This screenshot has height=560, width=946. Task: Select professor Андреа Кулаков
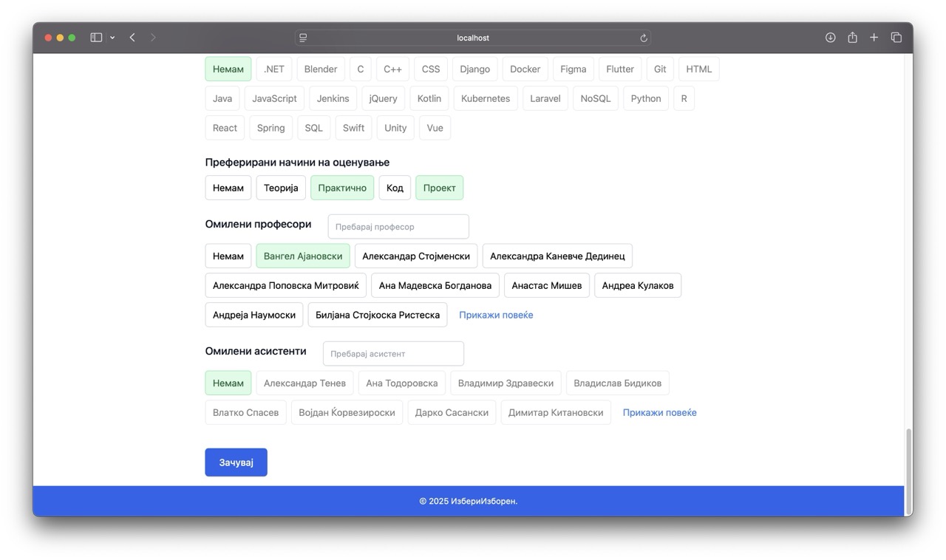[x=637, y=286]
